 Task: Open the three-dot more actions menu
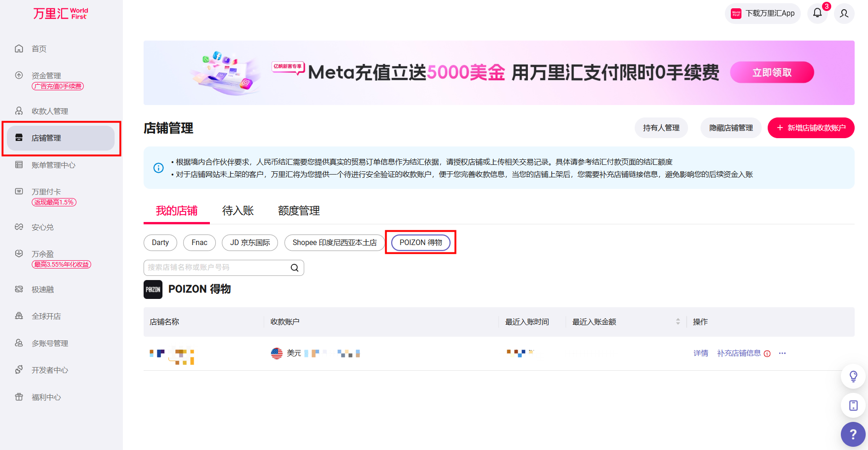point(782,353)
